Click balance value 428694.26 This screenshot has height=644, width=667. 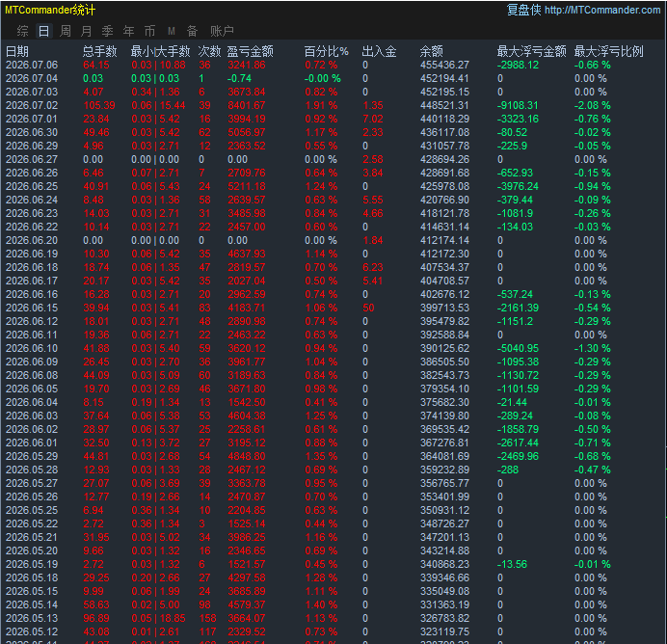pyautogui.click(x=445, y=159)
